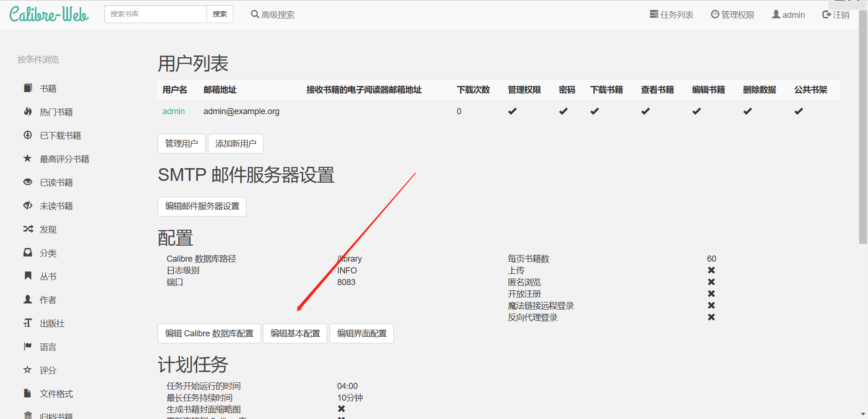This screenshot has height=419, width=868.
Task: Click the dashboard icon beside 管理权限
Action: 715,15
